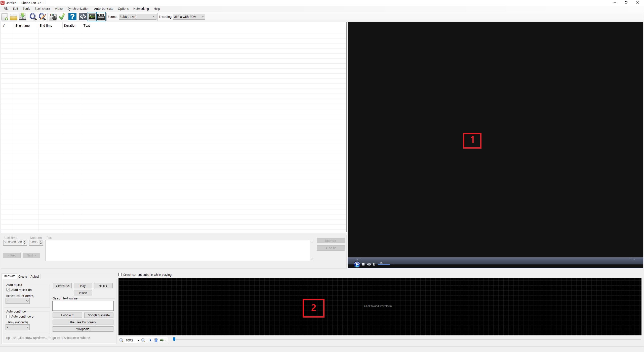Screen dimensions: 644x352
Task: Open a subtitle file via folder icon
Action: (14, 17)
